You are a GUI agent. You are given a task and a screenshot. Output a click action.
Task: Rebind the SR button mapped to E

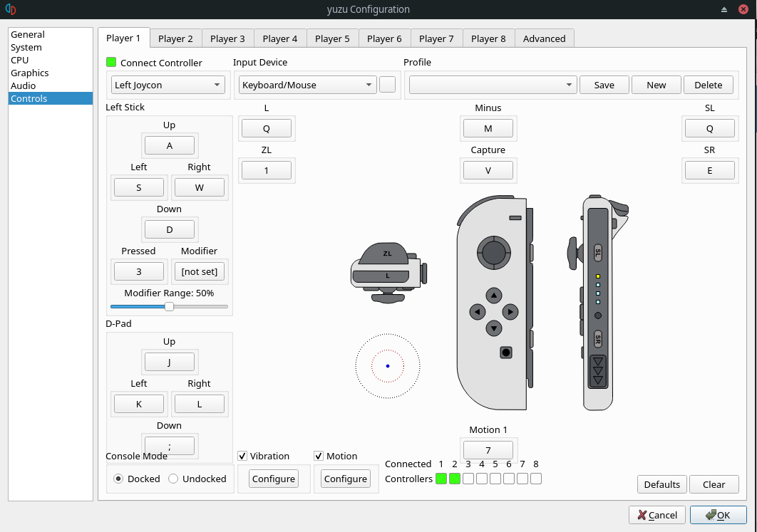[710, 170]
